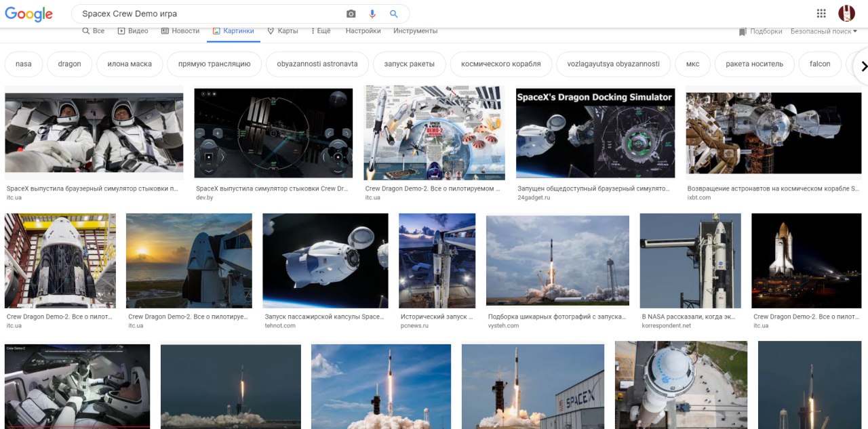Open the Demo-2 infographic image
Screen dimensions: 868x429
pyautogui.click(x=434, y=133)
